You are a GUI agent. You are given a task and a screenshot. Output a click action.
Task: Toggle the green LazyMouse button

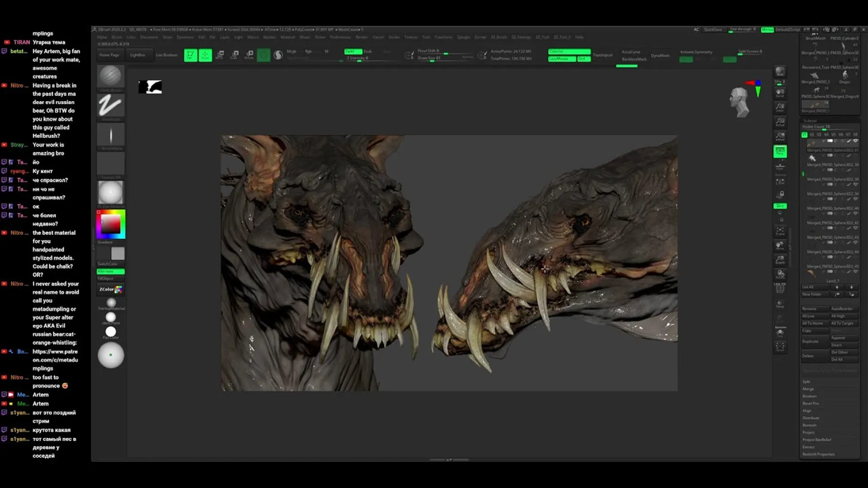[562, 59]
